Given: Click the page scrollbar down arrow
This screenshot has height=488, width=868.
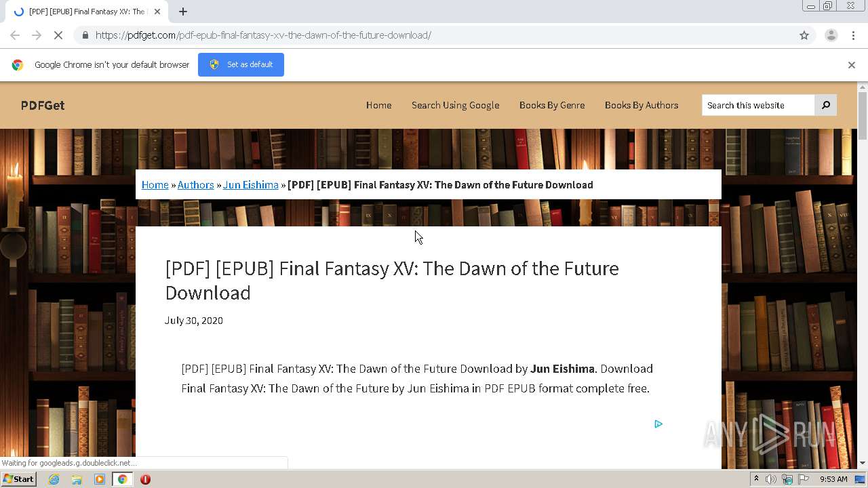Looking at the screenshot, I should pos(863,463).
